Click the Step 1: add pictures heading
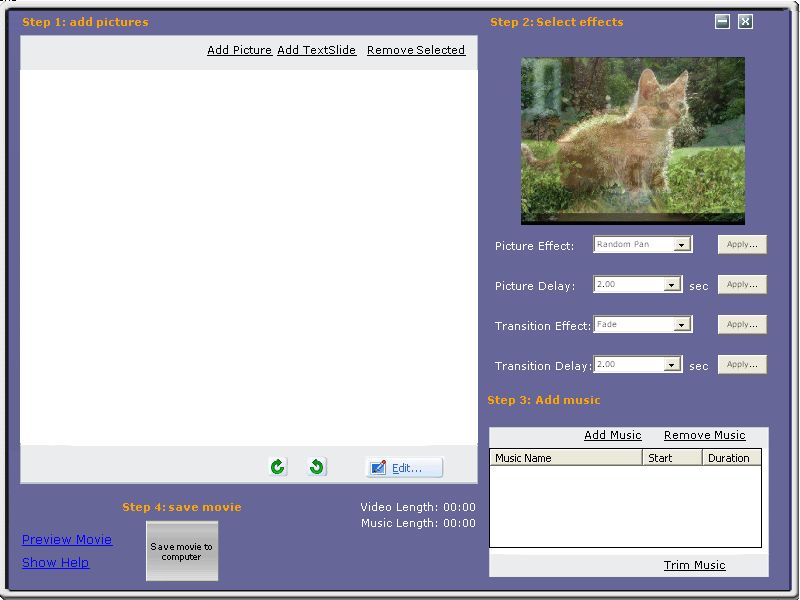800x600 pixels. tap(85, 22)
